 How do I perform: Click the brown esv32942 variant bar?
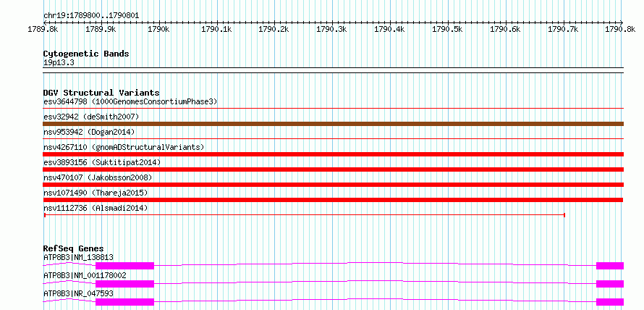click(334, 124)
